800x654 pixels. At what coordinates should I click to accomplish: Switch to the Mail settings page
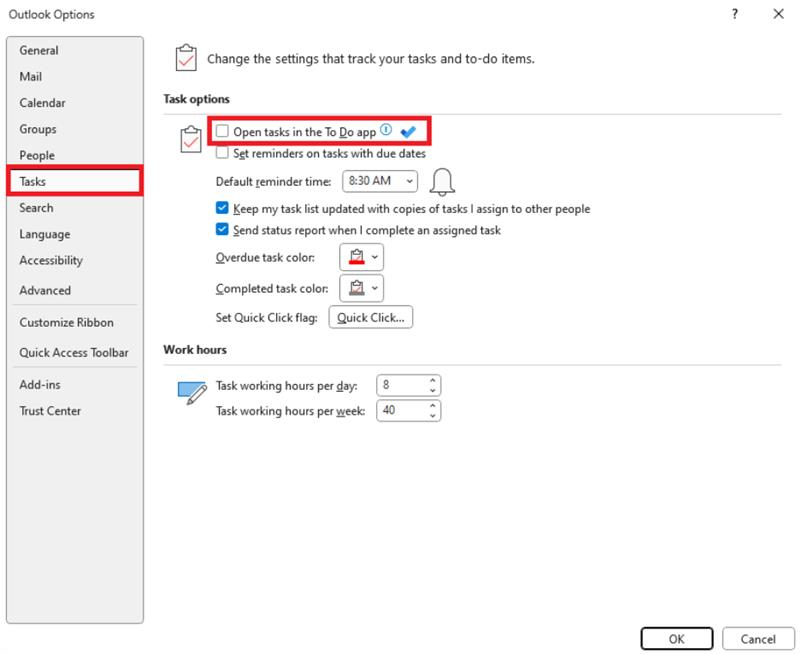click(x=33, y=75)
